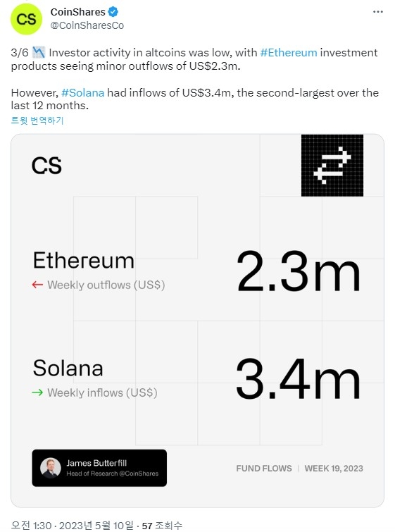Click the translate tweet link
The height and width of the screenshot is (532, 395).
pos(37,120)
